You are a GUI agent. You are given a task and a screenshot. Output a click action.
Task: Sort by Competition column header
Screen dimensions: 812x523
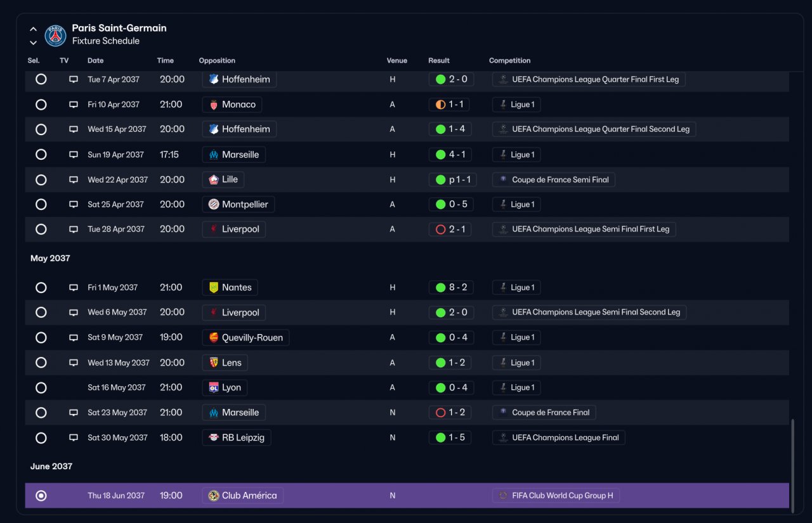[509, 61]
